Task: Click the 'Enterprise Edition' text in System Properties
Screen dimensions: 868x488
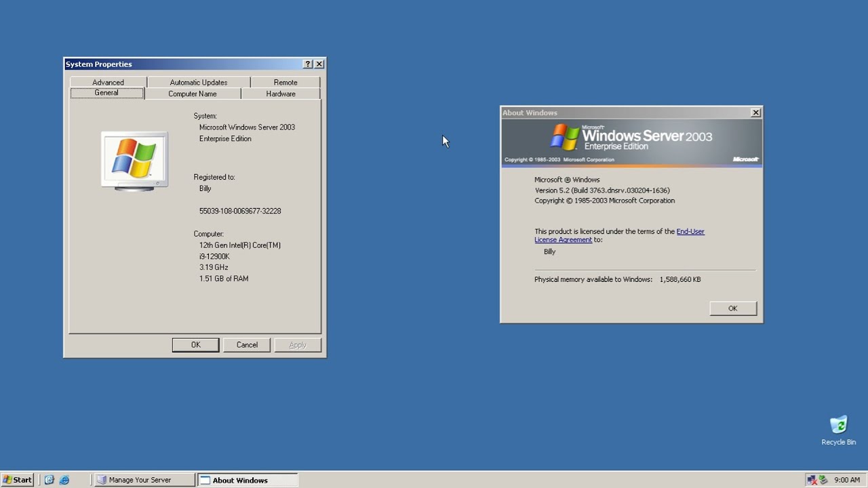Action: coord(225,138)
